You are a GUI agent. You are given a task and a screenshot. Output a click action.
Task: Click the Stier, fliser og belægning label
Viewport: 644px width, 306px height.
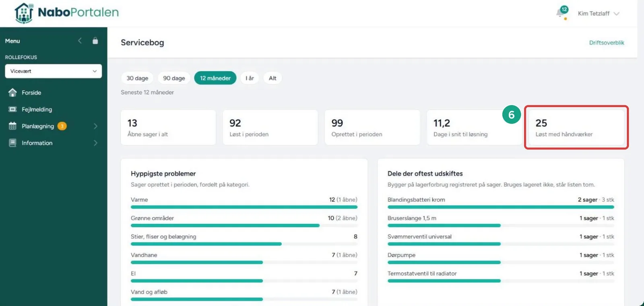coord(163,236)
